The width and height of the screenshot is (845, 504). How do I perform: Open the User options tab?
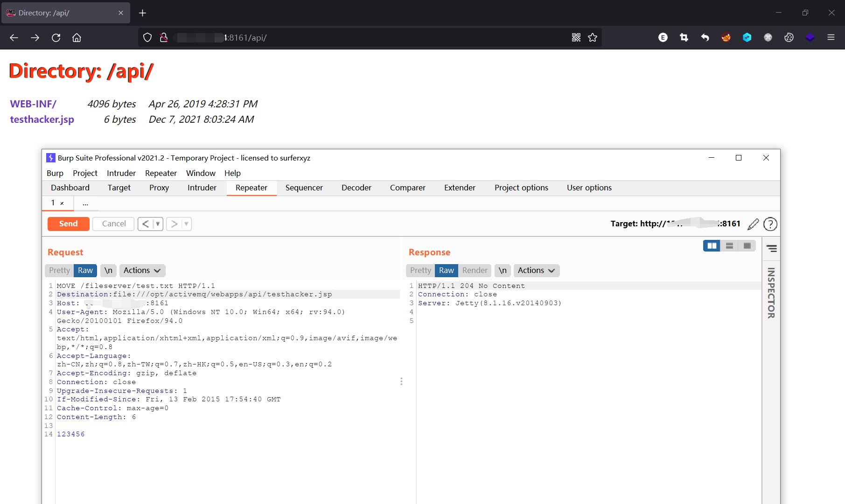589,188
